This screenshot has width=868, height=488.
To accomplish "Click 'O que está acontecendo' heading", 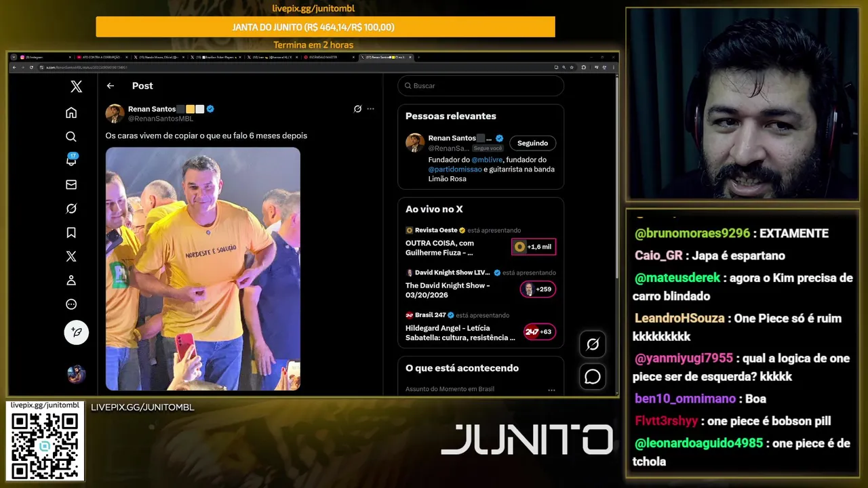I will point(462,368).
